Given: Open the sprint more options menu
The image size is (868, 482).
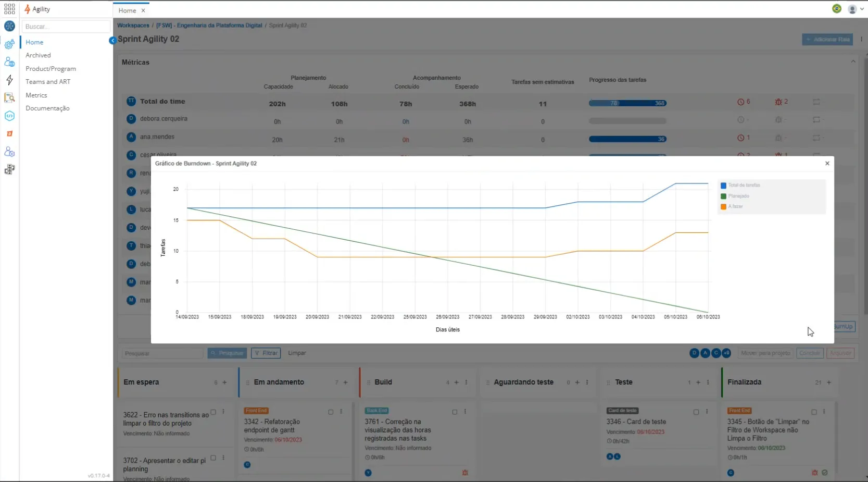Looking at the screenshot, I should pyautogui.click(x=861, y=39).
